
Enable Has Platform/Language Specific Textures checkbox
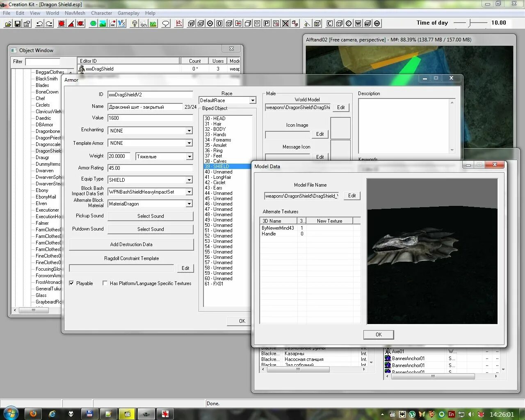coord(105,283)
